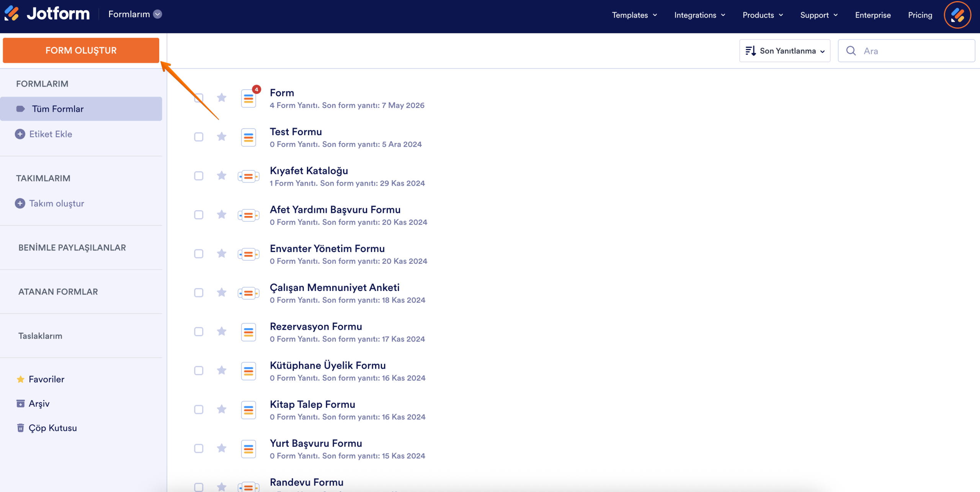
Task: Open the Randevu Formu title
Action: 307,482
